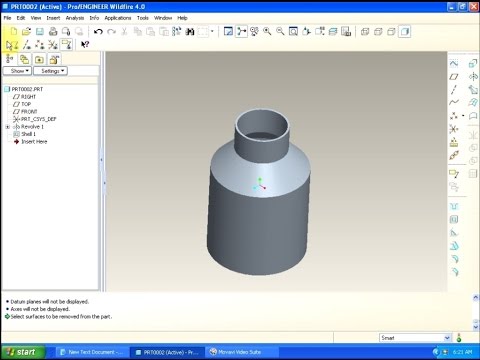Switch to the Connections navigator tab
The height and width of the screenshot is (360, 480).
pos(54,59)
